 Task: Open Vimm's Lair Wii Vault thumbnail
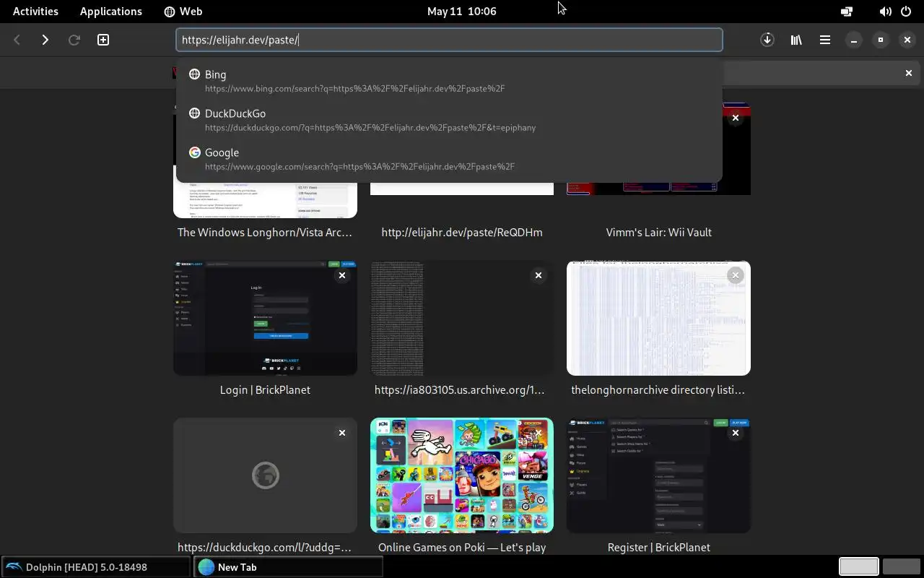coord(658,188)
